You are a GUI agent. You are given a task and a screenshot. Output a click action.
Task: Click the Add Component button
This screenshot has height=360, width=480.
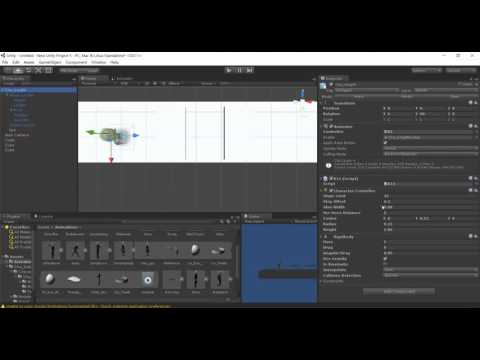(399, 292)
